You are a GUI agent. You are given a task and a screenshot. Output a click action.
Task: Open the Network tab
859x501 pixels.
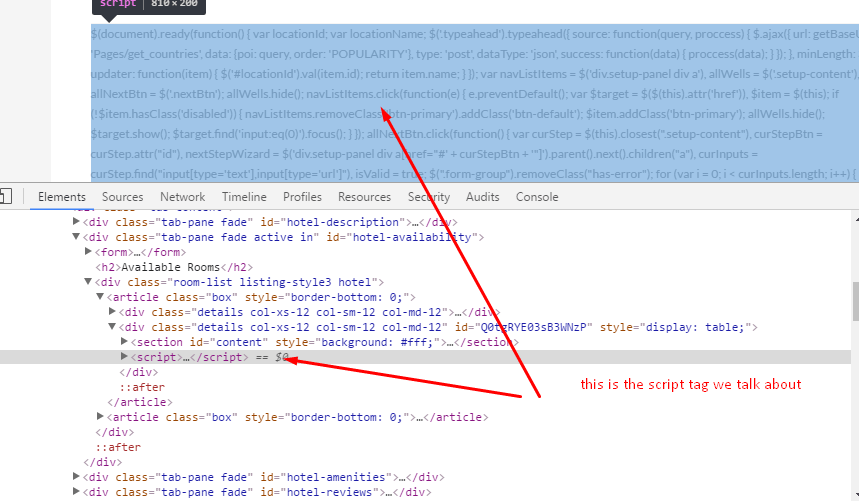182,197
